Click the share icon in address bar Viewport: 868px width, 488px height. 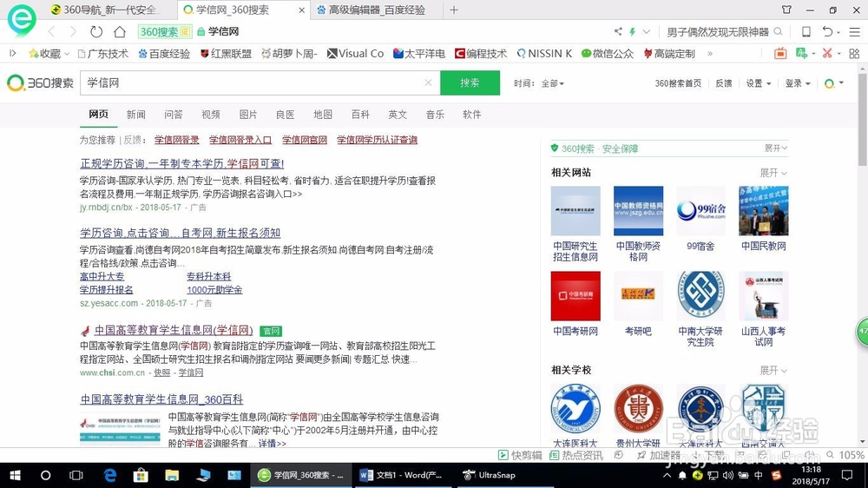tap(618, 31)
